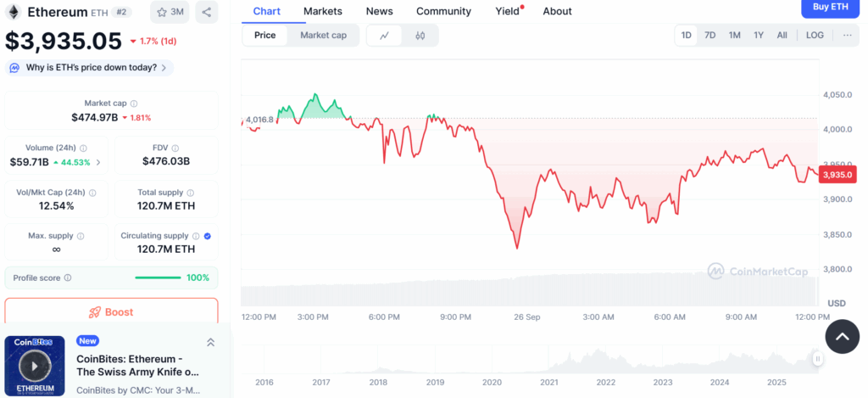The width and height of the screenshot is (868, 398).
Task: Play the CoinBites Ethereum video
Action: pyautogui.click(x=35, y=367)
